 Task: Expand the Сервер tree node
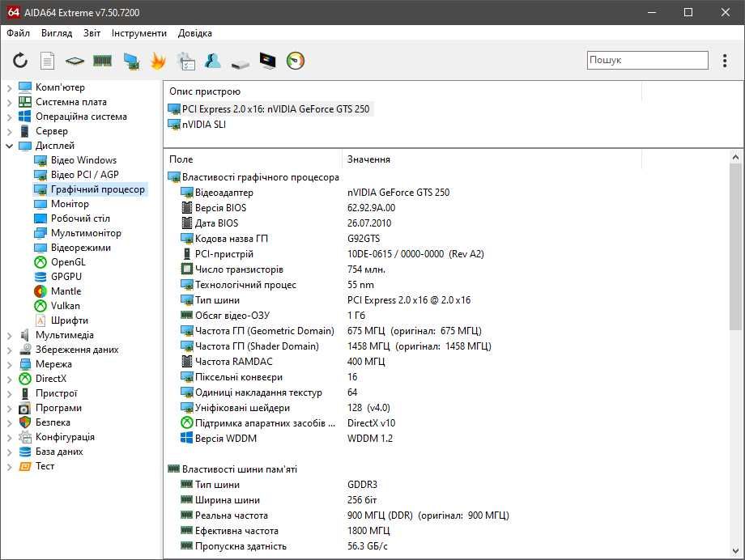tap(9, 131)
